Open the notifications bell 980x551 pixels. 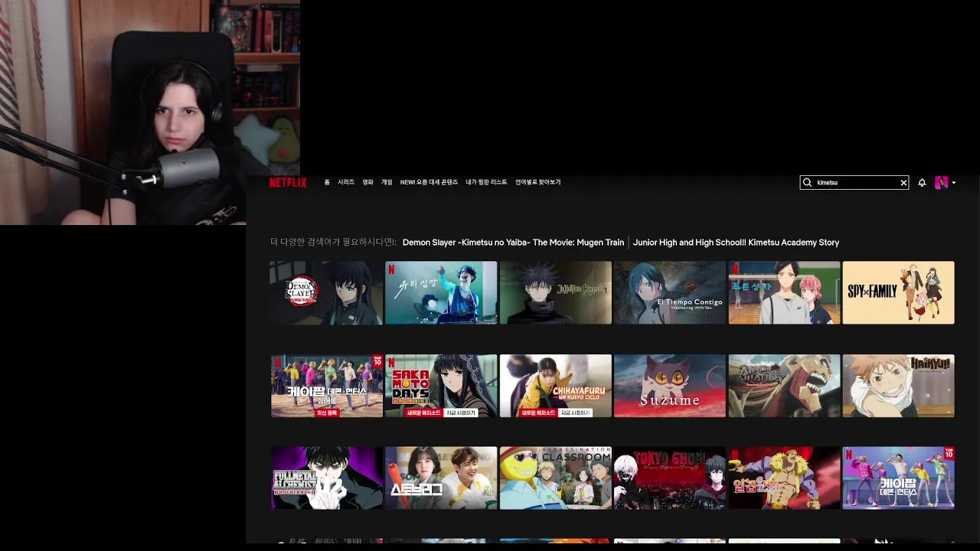click(922, 183)
